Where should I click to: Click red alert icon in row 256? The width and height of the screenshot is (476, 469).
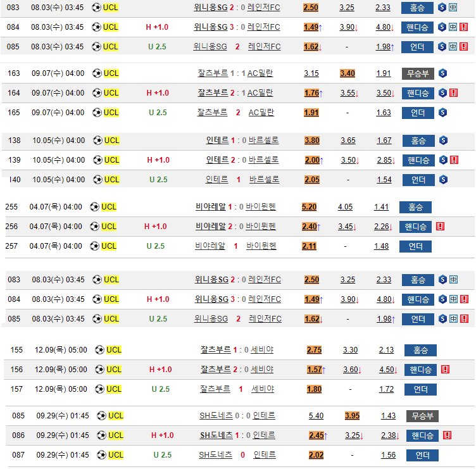tap(440, 226)
